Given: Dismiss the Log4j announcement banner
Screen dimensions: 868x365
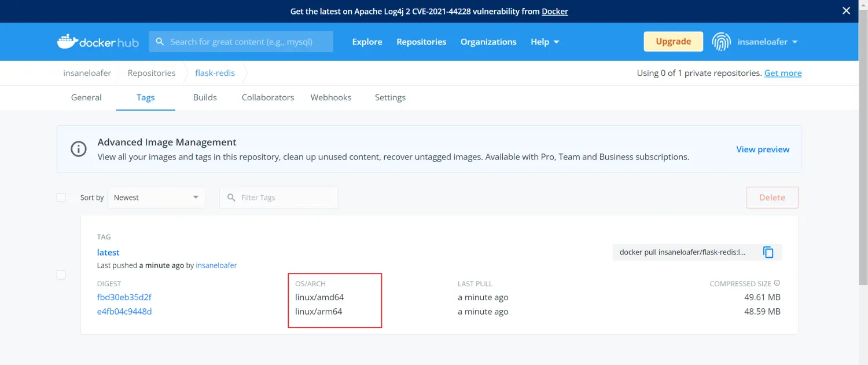Looking at the screenshot, I should coord(846,11).
